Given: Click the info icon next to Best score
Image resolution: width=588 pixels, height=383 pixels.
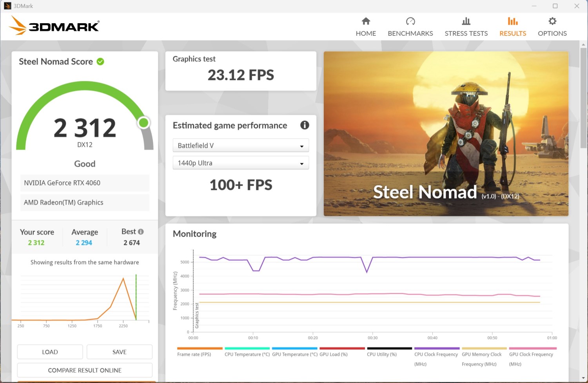Looking at the screenshot, I should 141,232.
